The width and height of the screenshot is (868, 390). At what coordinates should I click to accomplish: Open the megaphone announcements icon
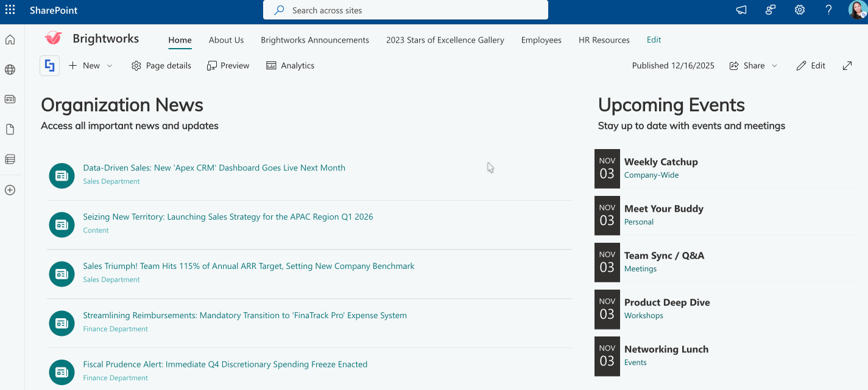click(740, 10)
